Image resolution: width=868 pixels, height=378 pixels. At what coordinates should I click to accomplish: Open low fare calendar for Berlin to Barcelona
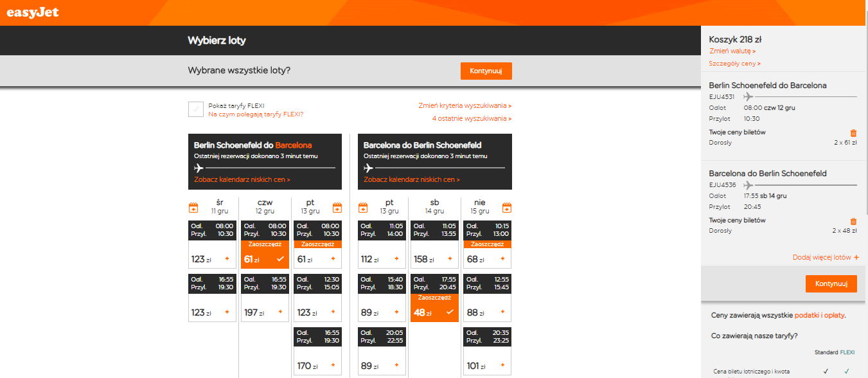[242, 180]
